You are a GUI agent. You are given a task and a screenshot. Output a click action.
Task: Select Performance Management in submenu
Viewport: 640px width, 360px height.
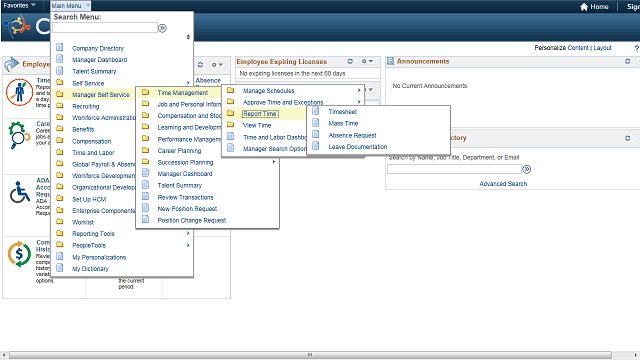[x=189, y=139]
